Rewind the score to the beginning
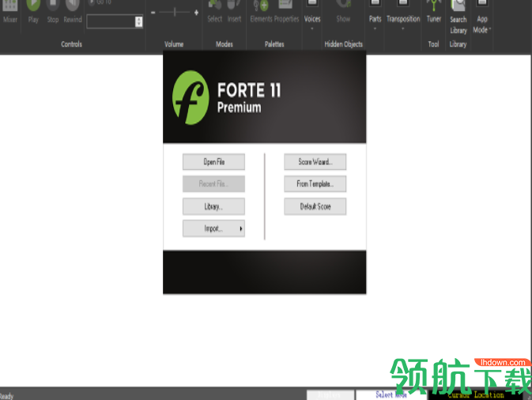Screen dimensions: 532x400 (x=73, y=12)
